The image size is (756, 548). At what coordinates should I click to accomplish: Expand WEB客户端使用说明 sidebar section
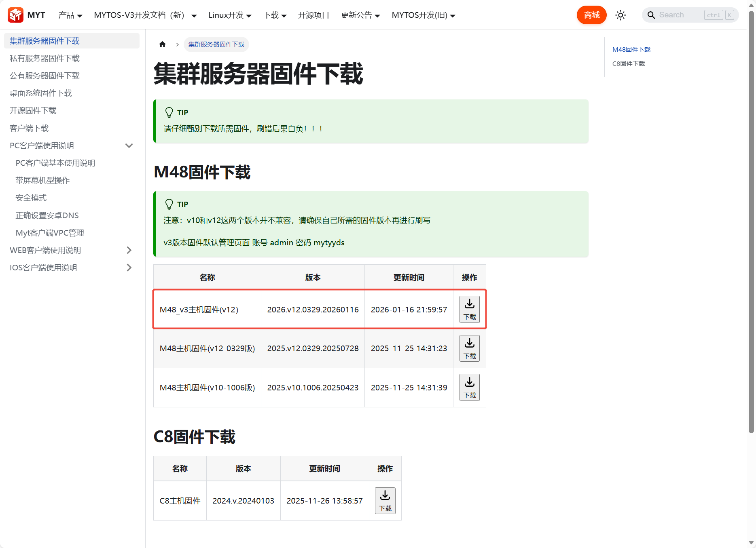129,250
